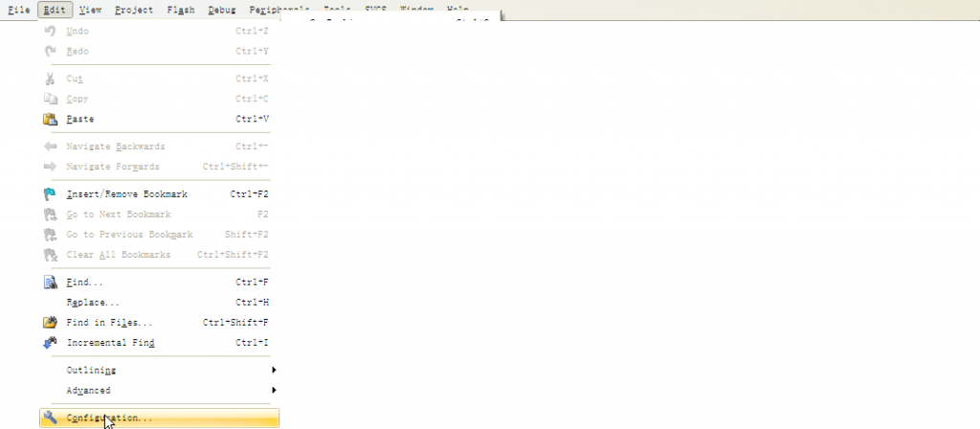This screenshot has width=980, height=429.
Task: Click the Find document-search icon
Action: [51, 282]
